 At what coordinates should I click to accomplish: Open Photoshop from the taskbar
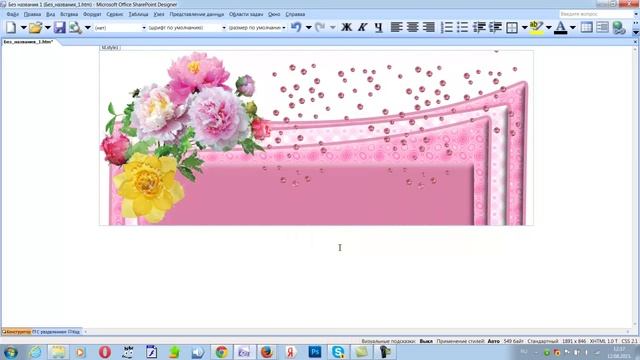(x=315, y=352)
